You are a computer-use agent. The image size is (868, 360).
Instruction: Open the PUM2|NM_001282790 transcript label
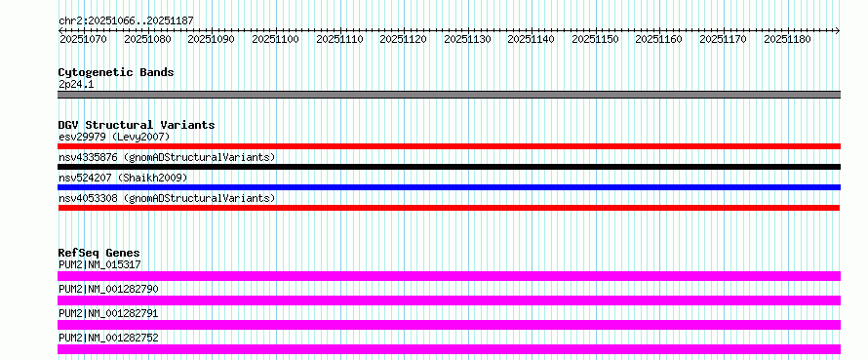pyautogui.click(x=108, y=289)
